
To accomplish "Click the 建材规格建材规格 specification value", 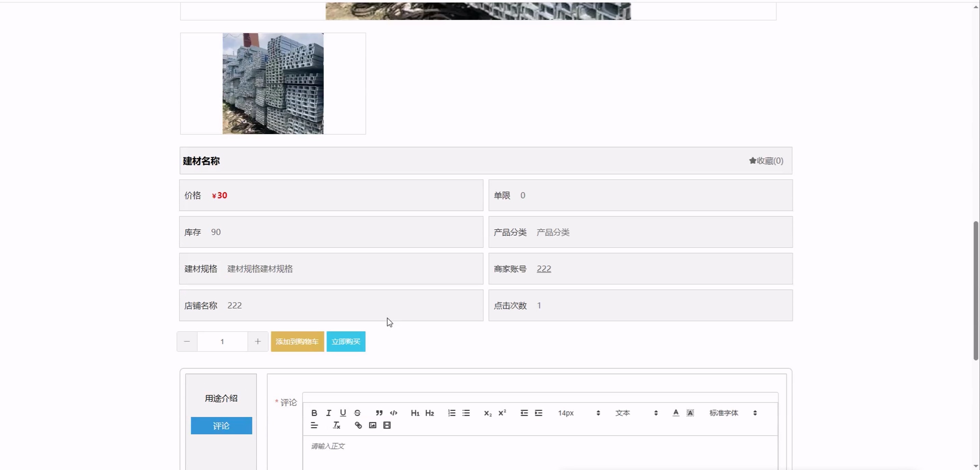I will [260, 269].
